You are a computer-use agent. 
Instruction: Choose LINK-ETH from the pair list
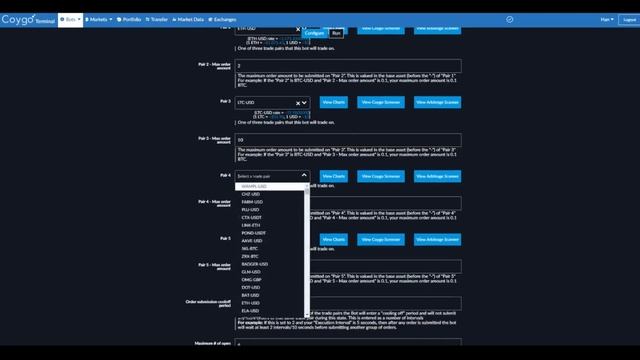[270, 225]
